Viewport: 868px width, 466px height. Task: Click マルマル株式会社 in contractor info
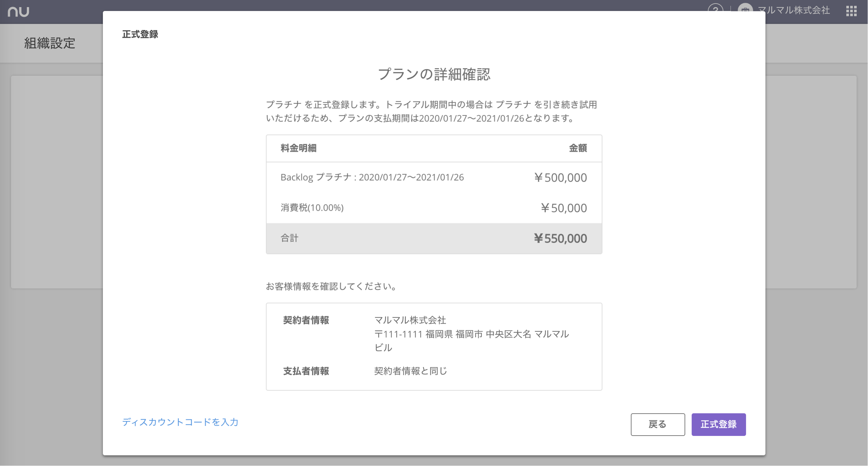click(410, 320)
